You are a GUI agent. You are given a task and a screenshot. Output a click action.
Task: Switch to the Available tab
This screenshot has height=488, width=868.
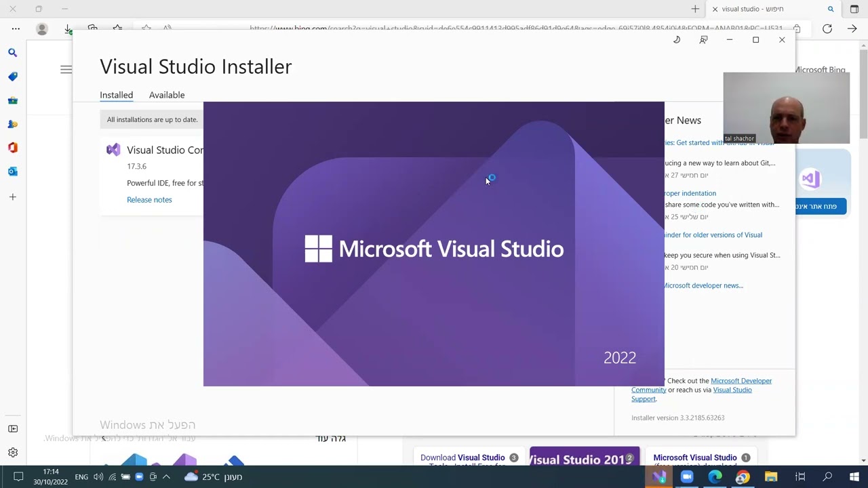click(x=167, y=95)
